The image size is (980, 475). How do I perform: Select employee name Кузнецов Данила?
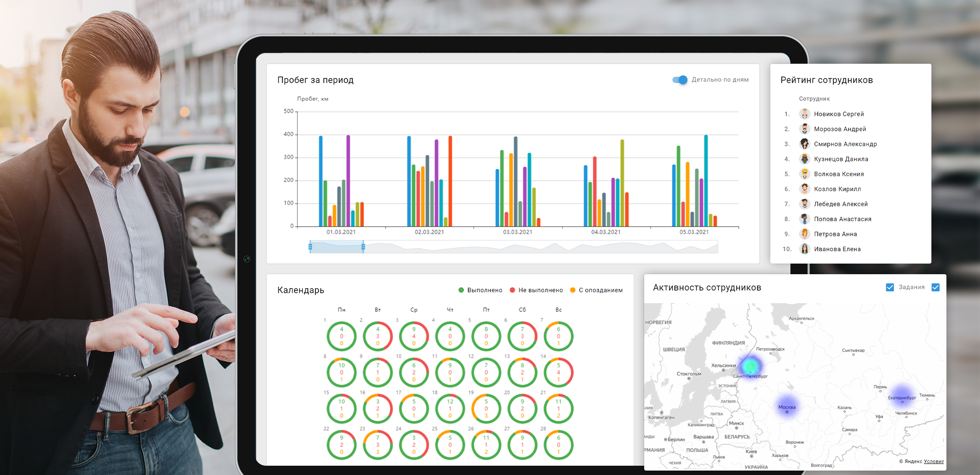[x=841, y=159]
